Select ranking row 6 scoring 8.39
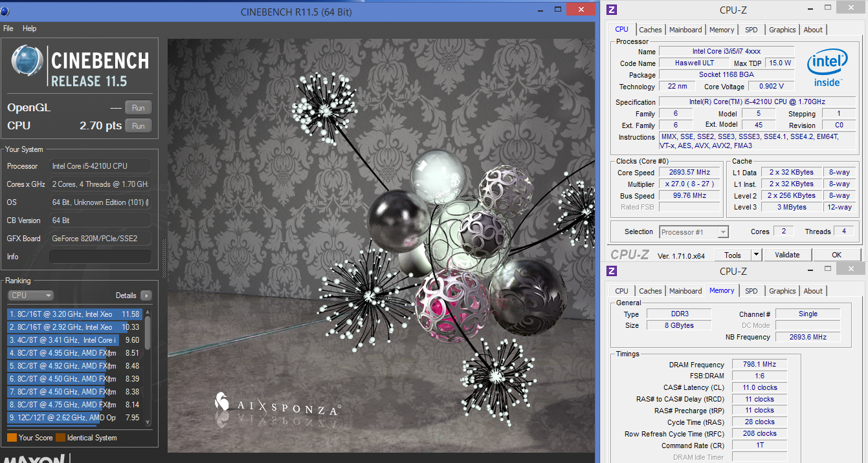Screen dimensions: 868x463 point(75,379)
